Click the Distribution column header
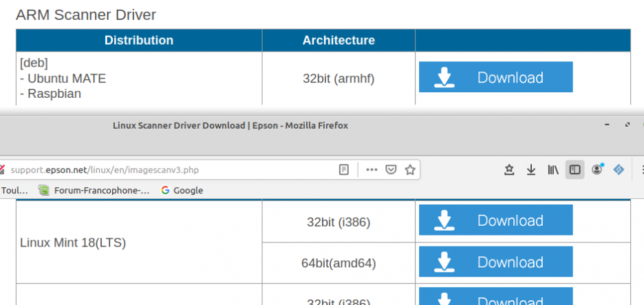This screenshot has height=305, width=644. (x=139, y=40)
